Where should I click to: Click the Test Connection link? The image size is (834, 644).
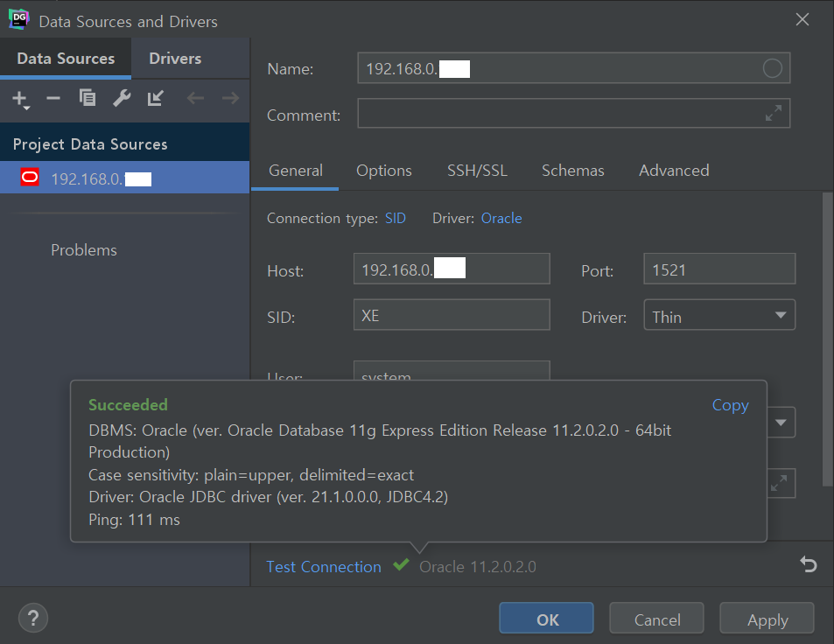tap(324, 567)
